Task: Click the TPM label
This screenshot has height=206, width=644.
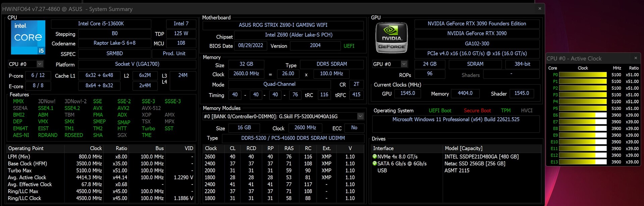Action: tap(506, 111)
